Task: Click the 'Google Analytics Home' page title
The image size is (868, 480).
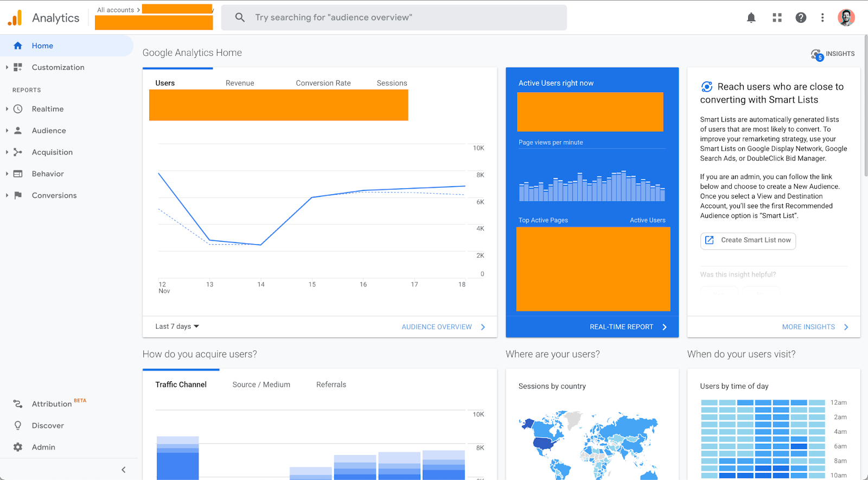Action: 192,53
